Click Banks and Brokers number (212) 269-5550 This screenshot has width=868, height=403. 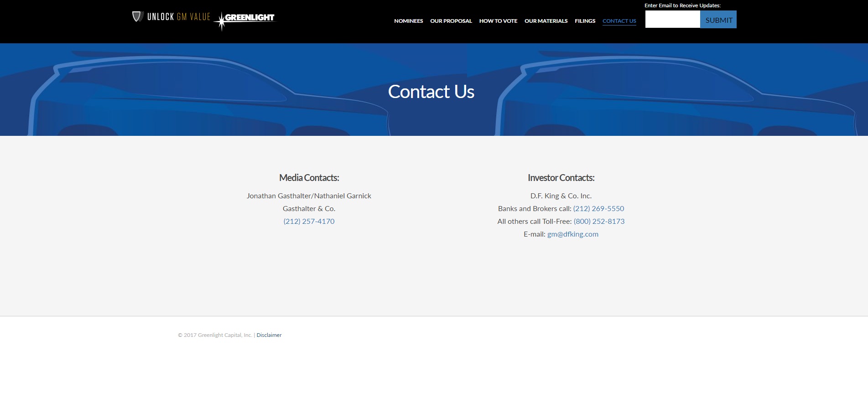point(598,209)
